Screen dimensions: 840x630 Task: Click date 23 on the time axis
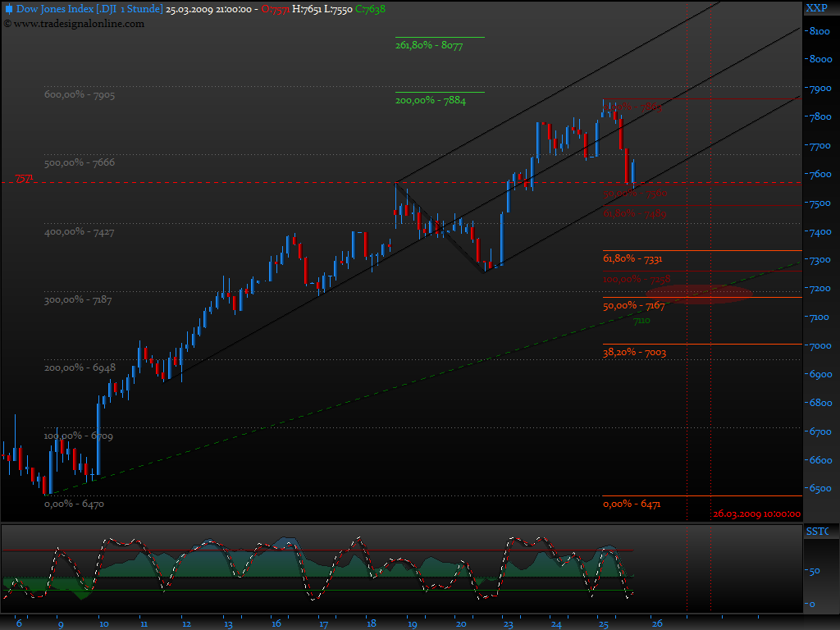(x=508, y=624)
